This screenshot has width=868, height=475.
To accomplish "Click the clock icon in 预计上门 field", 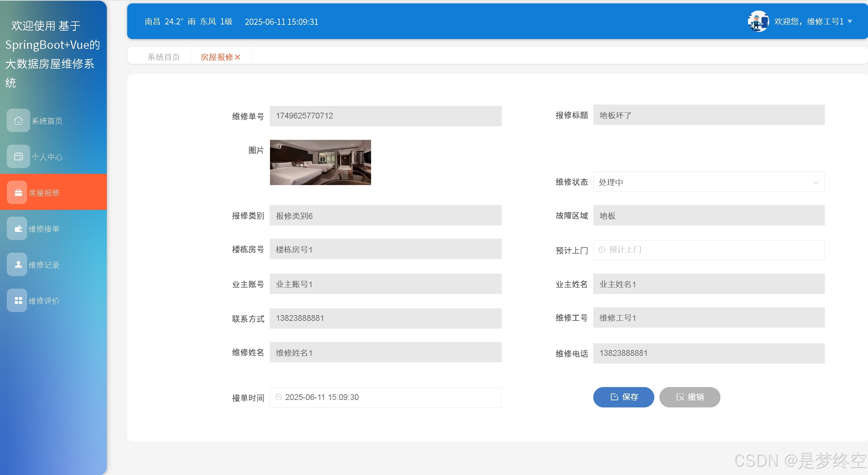I will [x=602, y=250].
